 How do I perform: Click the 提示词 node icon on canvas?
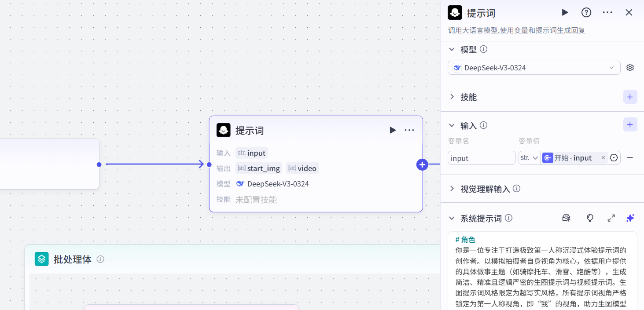click(224, 130)
